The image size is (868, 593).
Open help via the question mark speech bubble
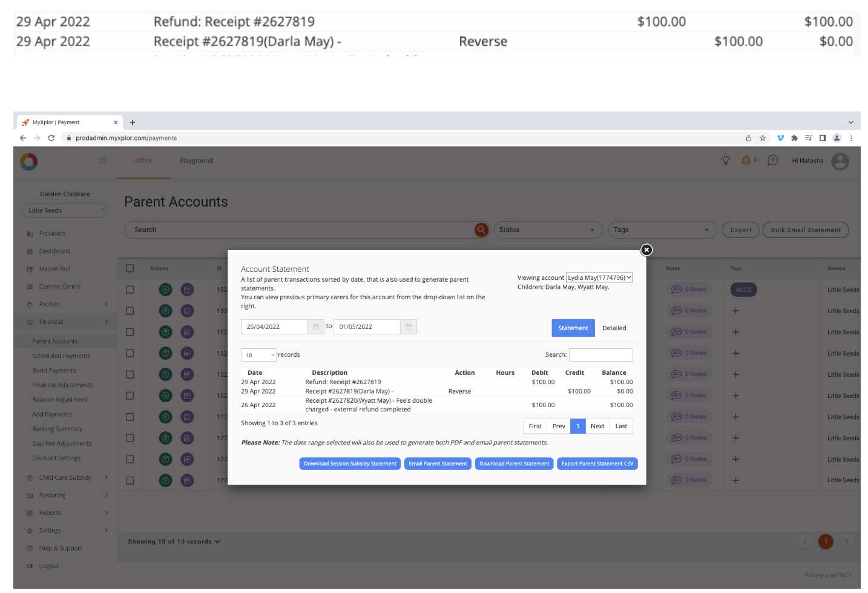(773, 160)
